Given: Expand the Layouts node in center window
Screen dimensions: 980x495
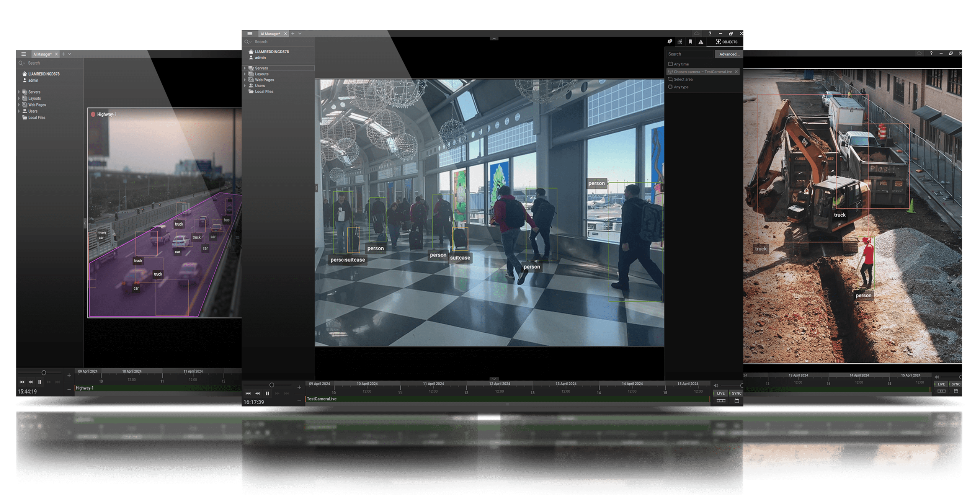Looking at the screenshot, I should coord(245,74).
